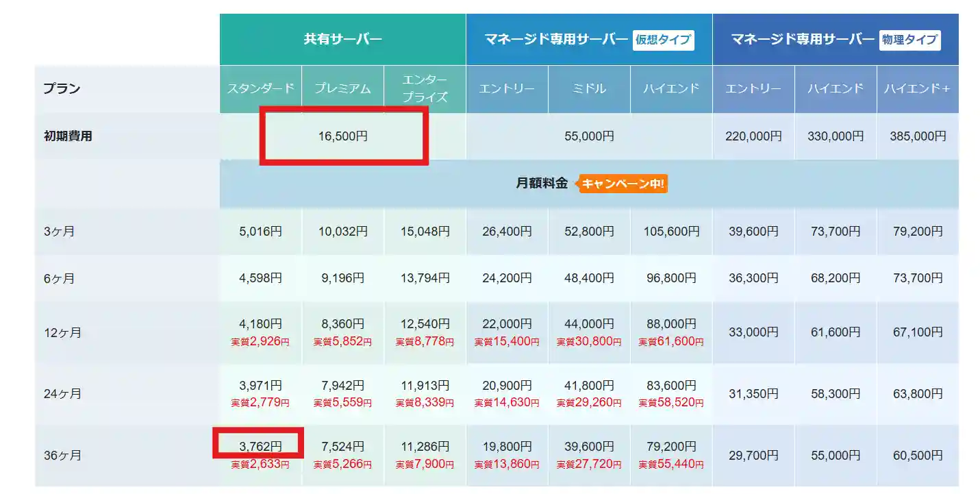The width and height of the screenshot is (980, 494).
Task: Click the 3ヶ月 row label
Action: [59, 232]
